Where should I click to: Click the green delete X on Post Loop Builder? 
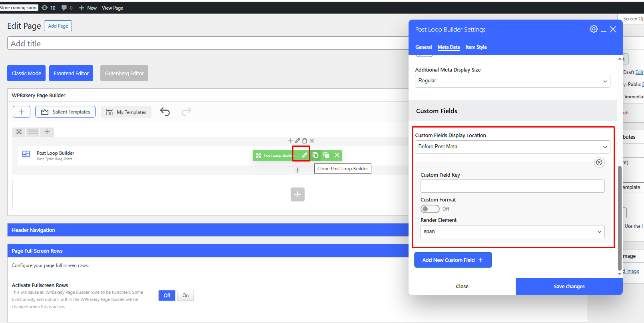[x=337, y=155]
